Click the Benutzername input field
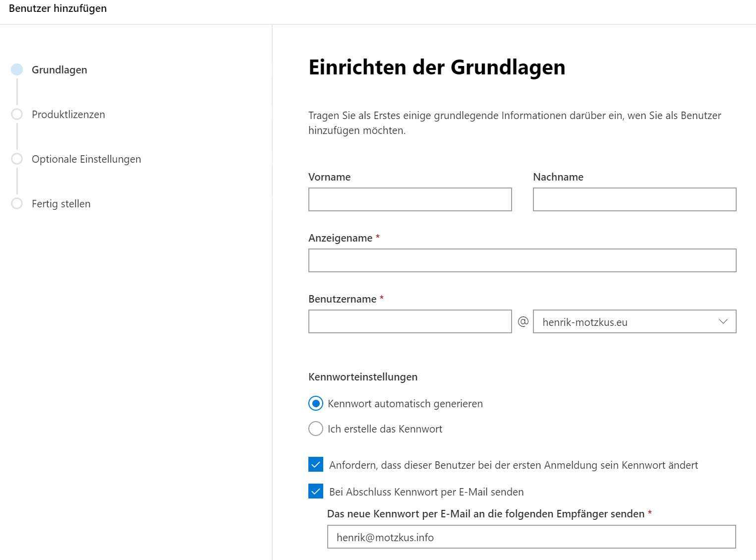This screenshot has height=560, width=756. point(410,321)
